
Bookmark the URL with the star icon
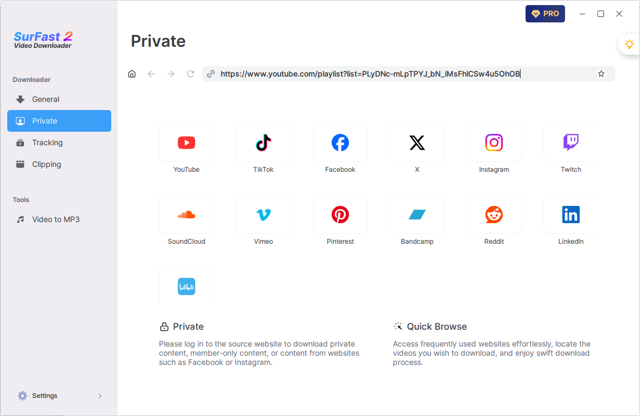point(601,74)
